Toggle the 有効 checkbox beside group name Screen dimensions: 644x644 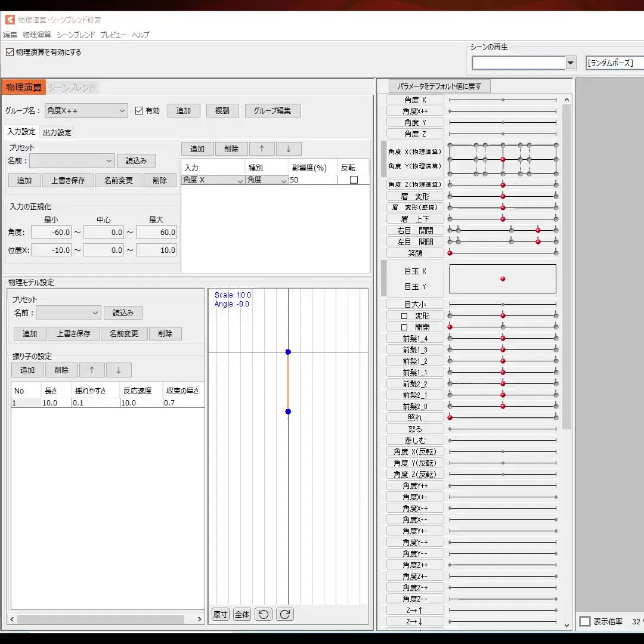[139, 110]
